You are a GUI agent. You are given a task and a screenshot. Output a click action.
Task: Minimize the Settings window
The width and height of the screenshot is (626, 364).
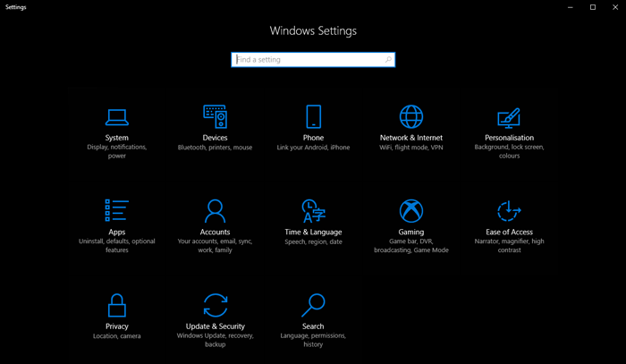[x=571, y=7]
